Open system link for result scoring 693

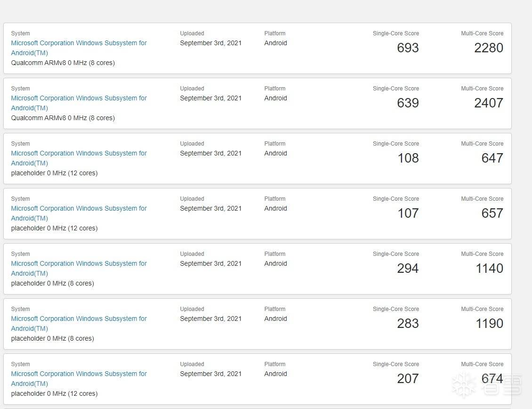coord(79,43)
